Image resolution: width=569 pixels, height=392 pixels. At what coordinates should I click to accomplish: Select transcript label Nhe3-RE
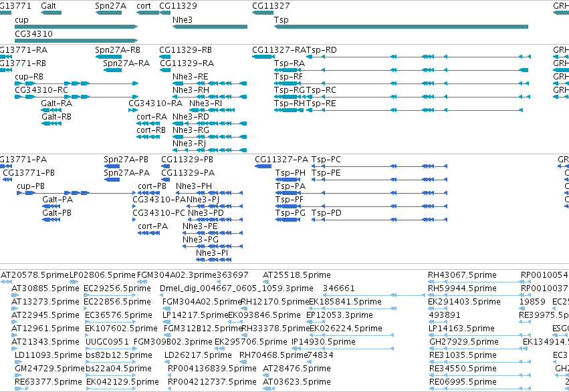(x=190, y=76)
